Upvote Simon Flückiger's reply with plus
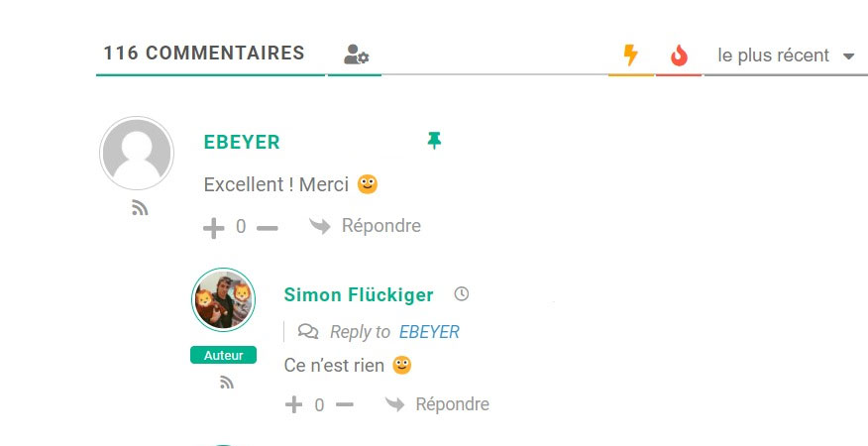 293,405
